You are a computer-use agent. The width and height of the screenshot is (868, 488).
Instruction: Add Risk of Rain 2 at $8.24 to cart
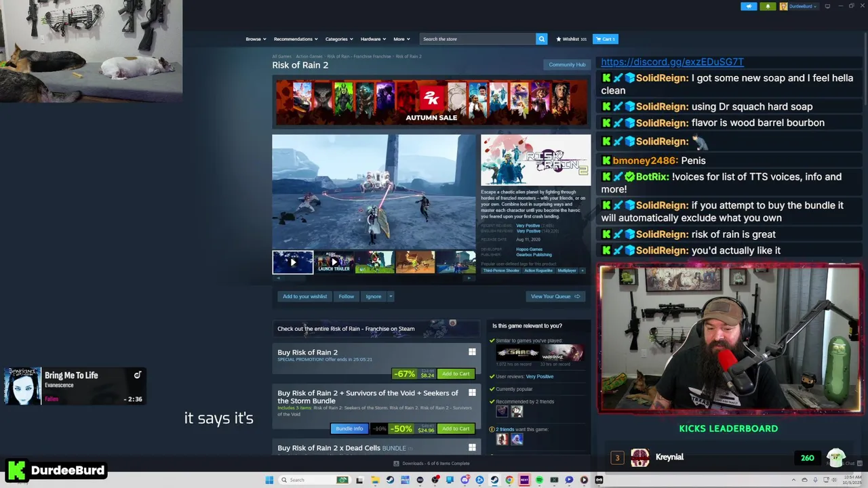coord(456,373)
